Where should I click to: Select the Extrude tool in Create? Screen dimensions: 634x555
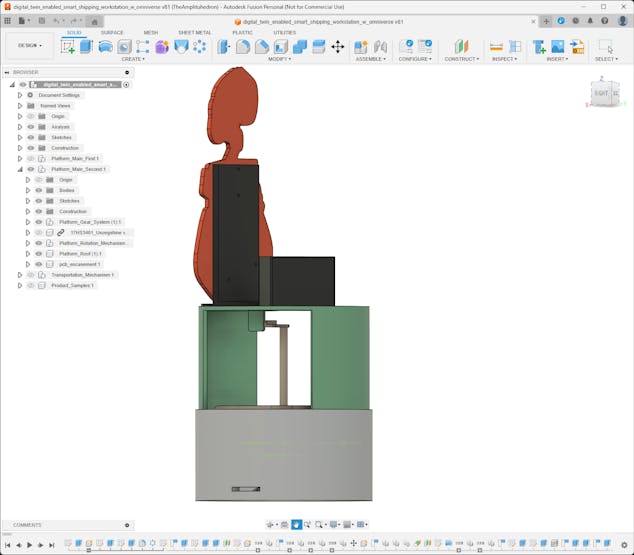click(x=86, y=46)
